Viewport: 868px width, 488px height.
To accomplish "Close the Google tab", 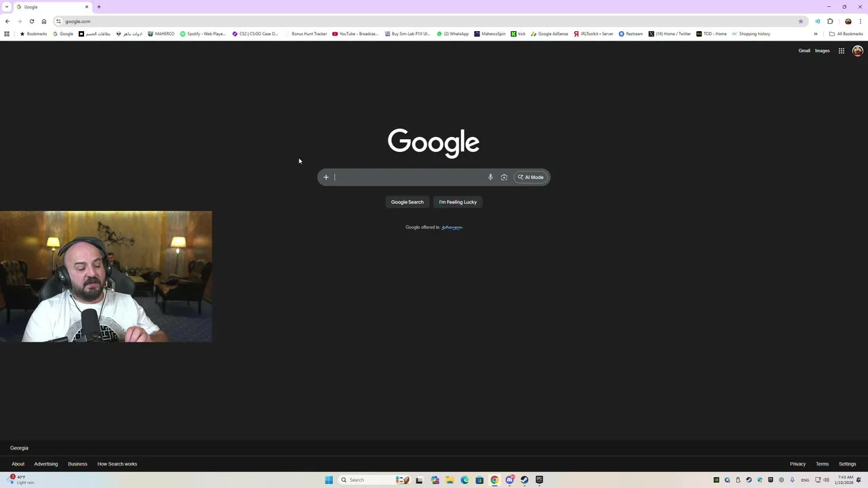I will (x=87, y=7).
